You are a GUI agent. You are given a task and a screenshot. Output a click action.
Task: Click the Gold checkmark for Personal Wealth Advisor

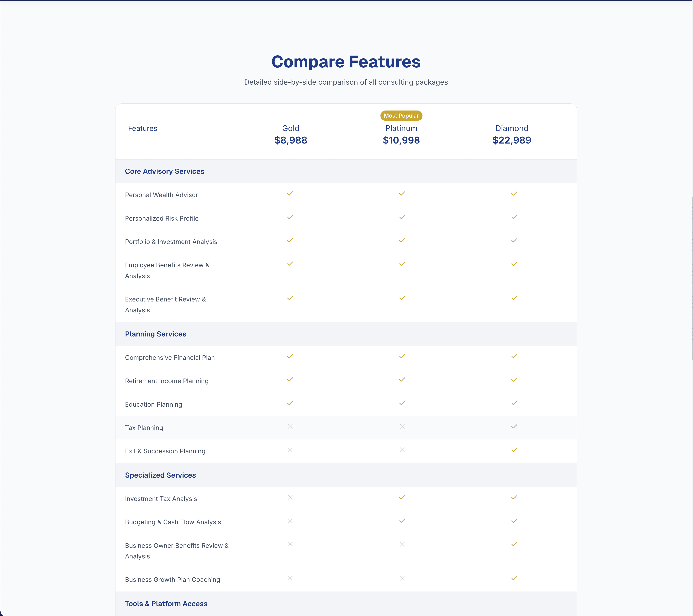[x=290, y=194]
